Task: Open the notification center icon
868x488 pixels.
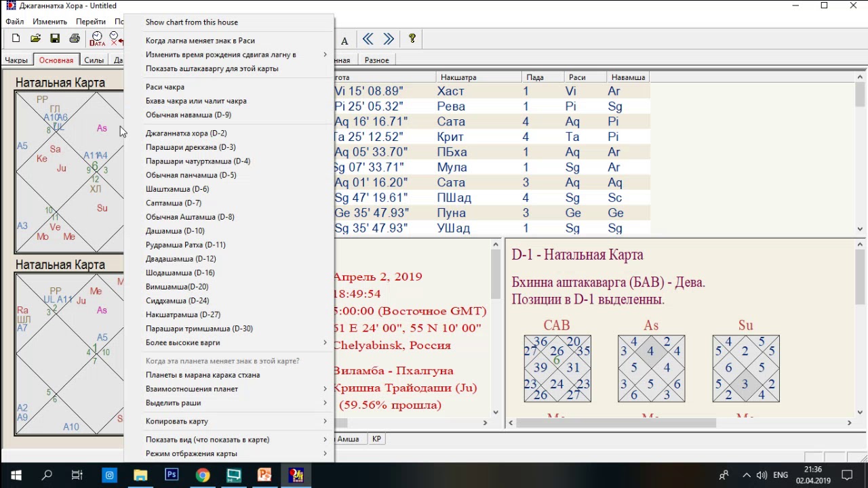Action: point(847,475)
